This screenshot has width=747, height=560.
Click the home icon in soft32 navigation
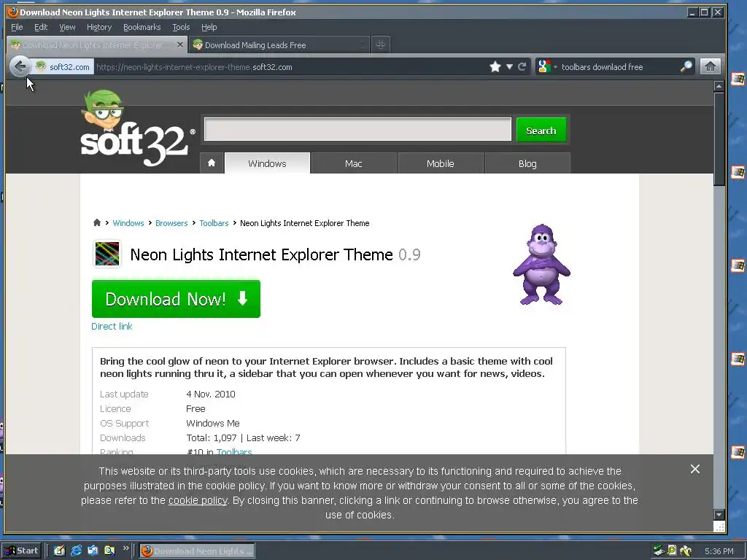point(212,163)
